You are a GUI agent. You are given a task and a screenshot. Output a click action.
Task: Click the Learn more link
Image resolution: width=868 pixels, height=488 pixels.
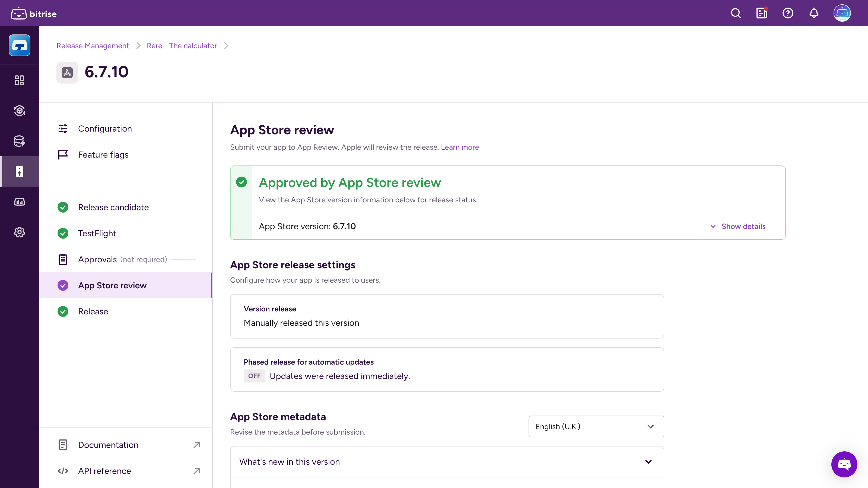click(460, 147)
